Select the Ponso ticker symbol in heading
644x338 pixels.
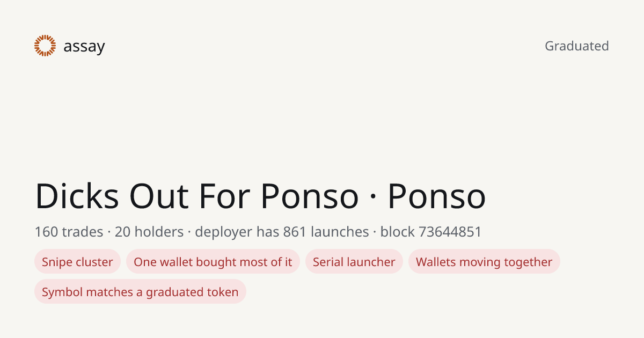pyautogui.click(x=437, y=196)
